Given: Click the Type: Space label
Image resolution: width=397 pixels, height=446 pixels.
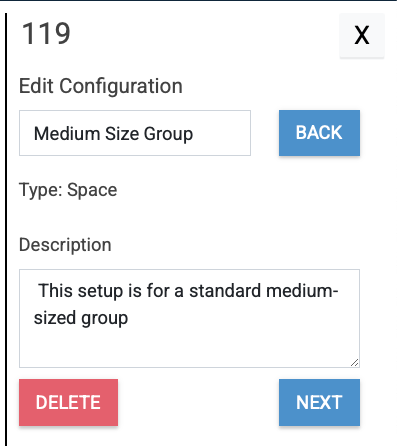Looking at the screenshot, I should 68,190.
